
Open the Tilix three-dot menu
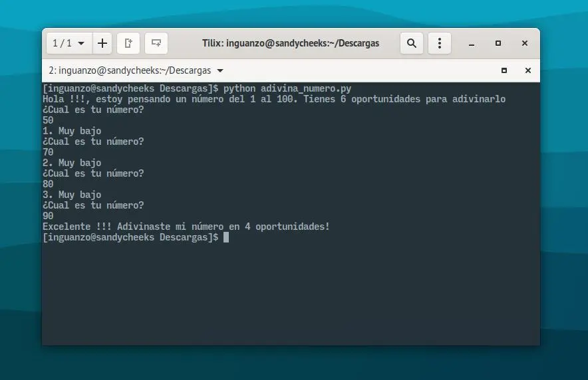(x=440, y=43)
